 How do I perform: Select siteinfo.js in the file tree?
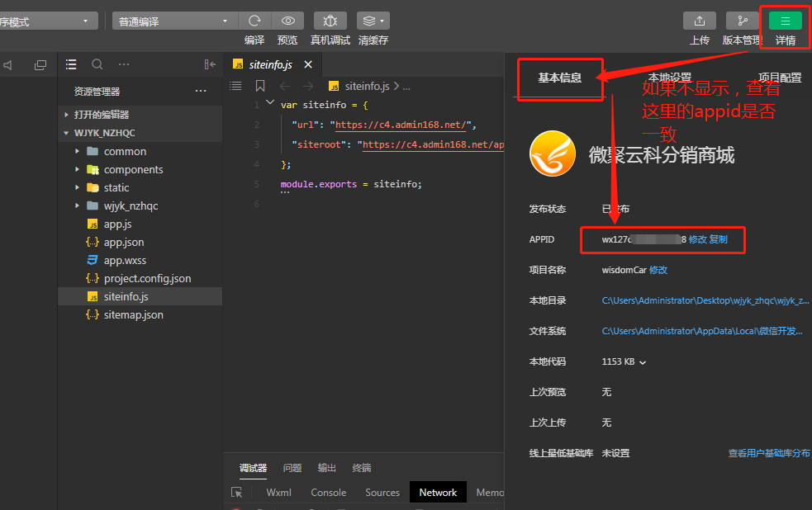coord(140,296)
